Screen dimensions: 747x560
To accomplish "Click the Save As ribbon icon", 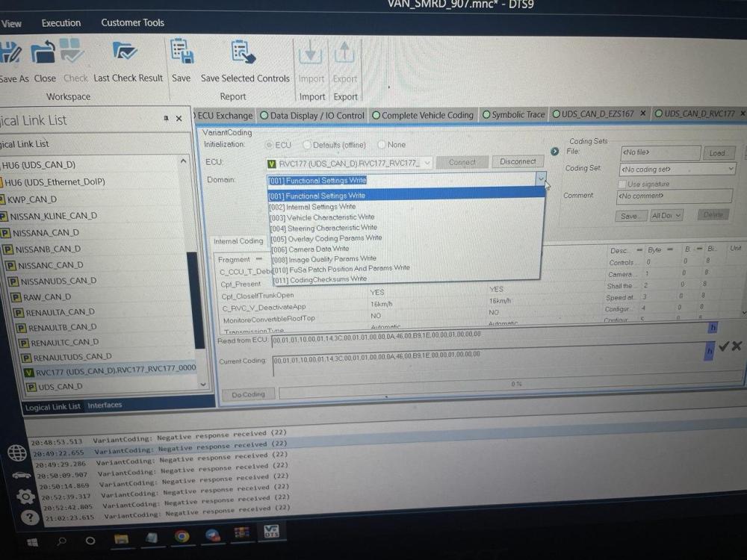I will pyautogui.click(x=10, y=52).
